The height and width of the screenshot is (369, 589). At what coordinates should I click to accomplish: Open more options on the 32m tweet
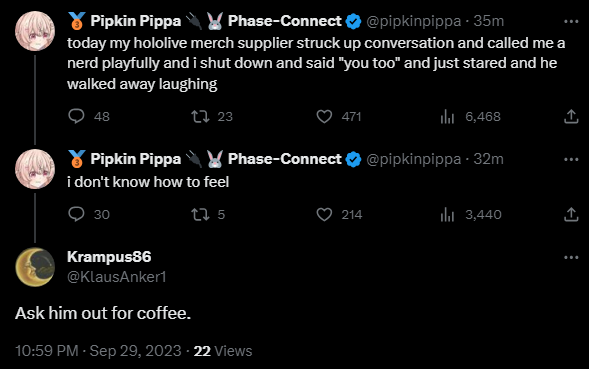(x=571, y=160)
